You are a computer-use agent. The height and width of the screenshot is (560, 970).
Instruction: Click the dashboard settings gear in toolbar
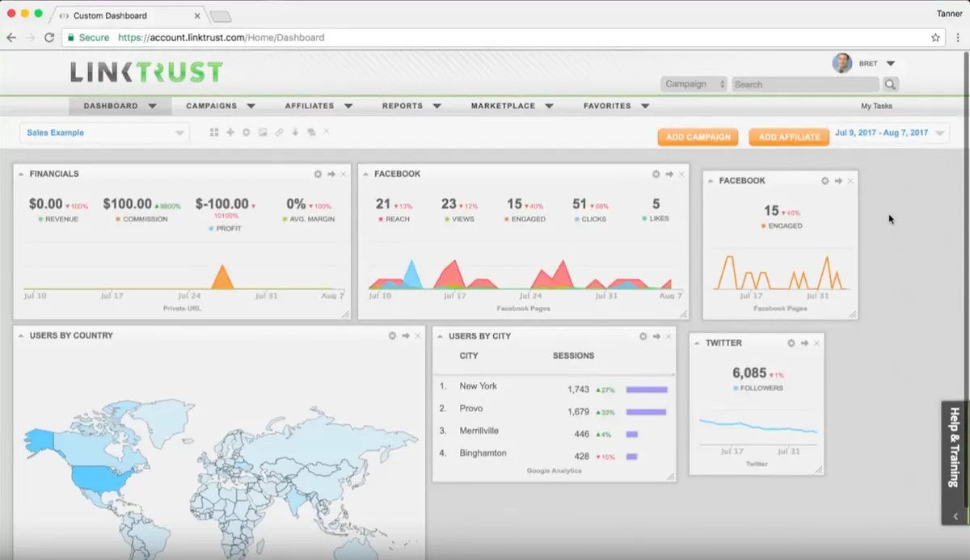pyautogui.click(x=247, y=133)
